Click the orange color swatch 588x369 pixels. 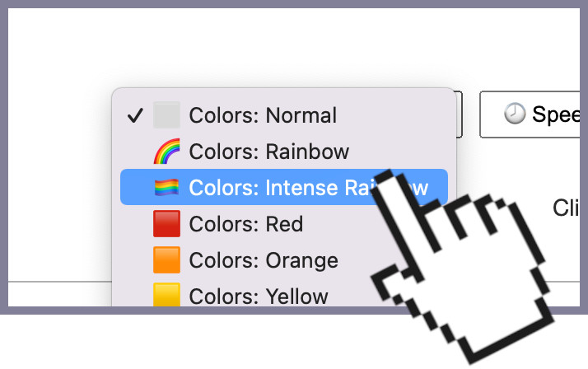tap(166, 260)
